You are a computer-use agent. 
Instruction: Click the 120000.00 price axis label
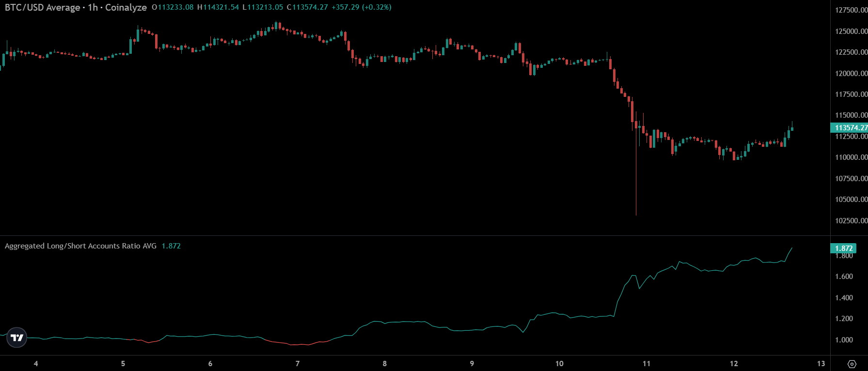point(851,74)
